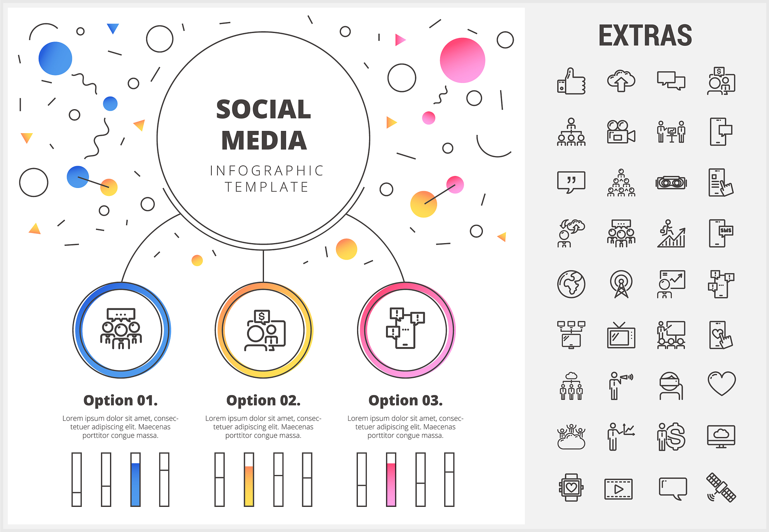Click the large pink gradient circle

(x=462, y=60)
